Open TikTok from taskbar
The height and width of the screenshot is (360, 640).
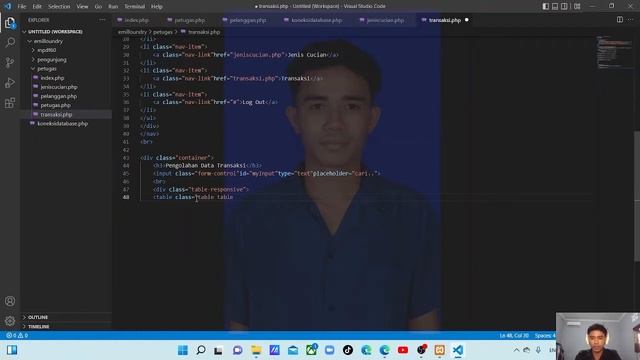(348, 350)
